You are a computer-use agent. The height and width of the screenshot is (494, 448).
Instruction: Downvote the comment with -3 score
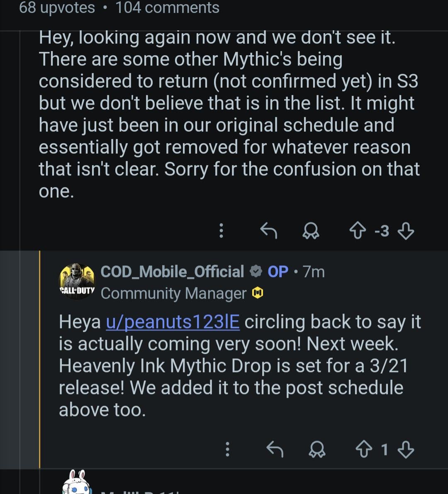pos(405,231)
